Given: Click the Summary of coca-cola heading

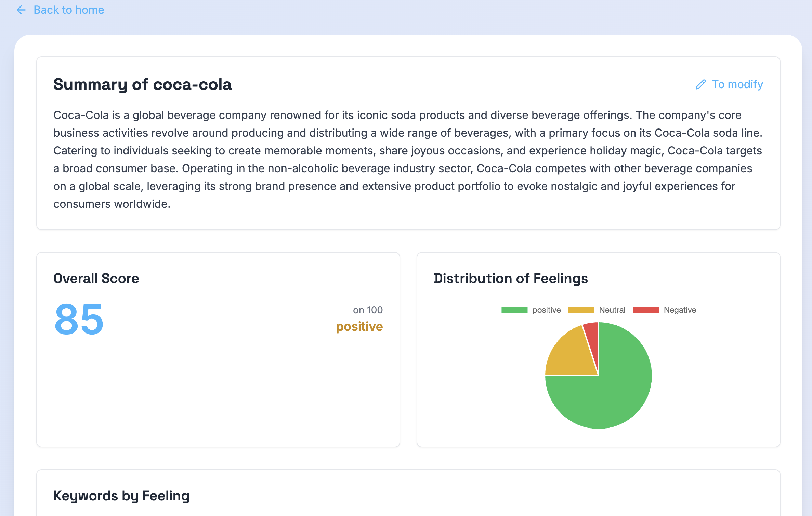Looking at the screenshot, I should tap(142, 84).
